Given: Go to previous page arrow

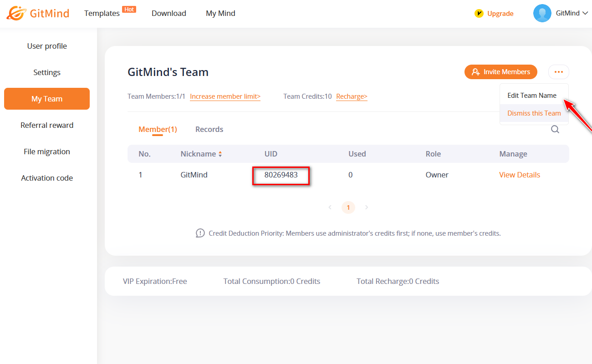Looking at the screenshot, I should [x=330, y=207].
